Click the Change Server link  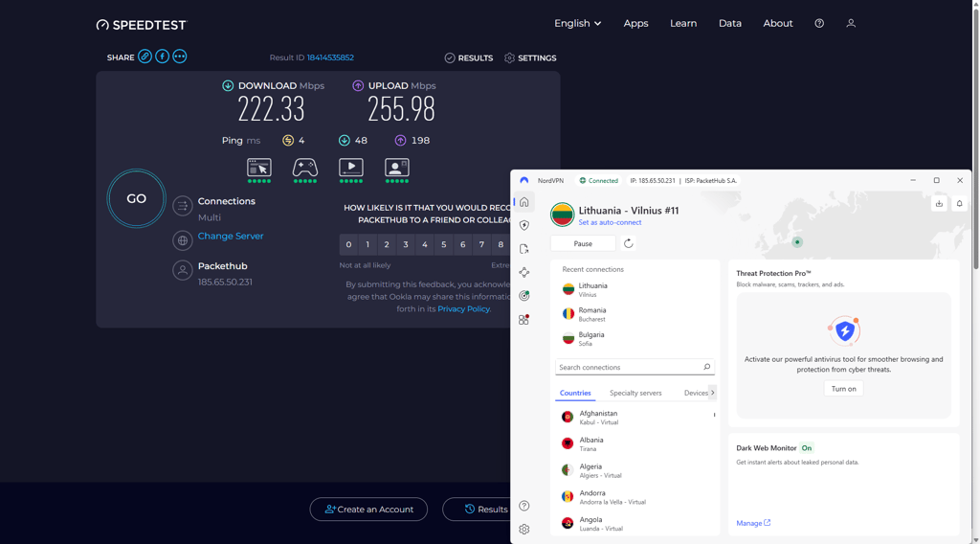pyautogui.click(x=231, y=236)
